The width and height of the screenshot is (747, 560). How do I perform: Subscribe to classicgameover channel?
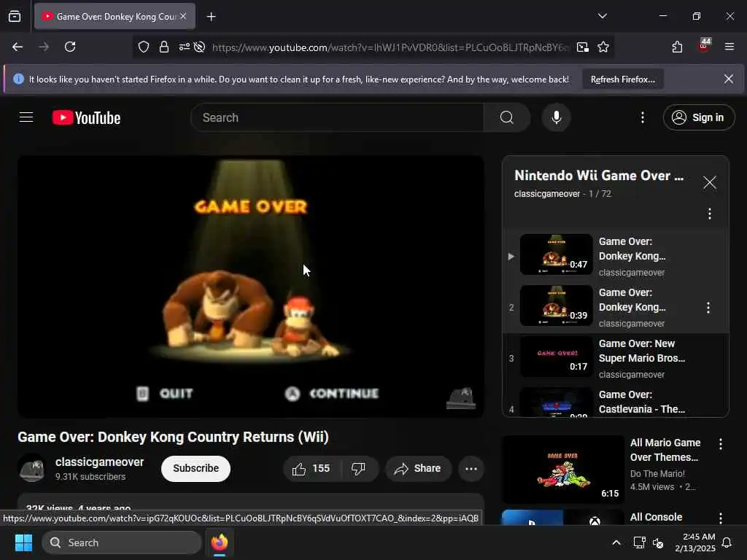click(196, 469)
